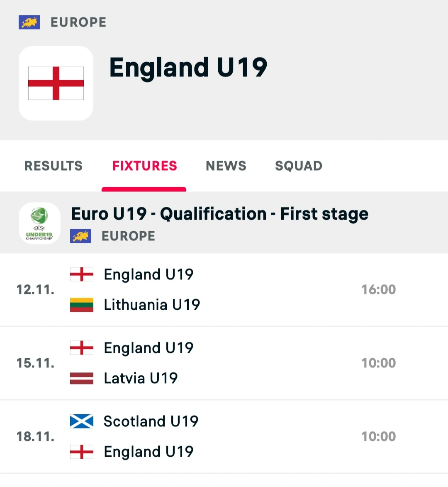Image resolution: width=448 pixels, height=487 pixels.
Task: Click the UEFA Under19 Championship logo
Action: tap(39, 223)
